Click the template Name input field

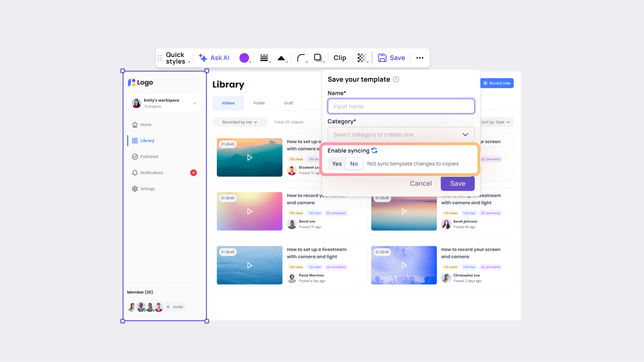[401, 106]
